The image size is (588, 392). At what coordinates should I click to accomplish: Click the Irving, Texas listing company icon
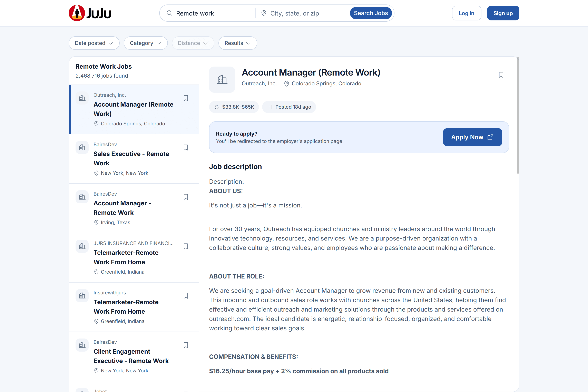tap(82, 197)
